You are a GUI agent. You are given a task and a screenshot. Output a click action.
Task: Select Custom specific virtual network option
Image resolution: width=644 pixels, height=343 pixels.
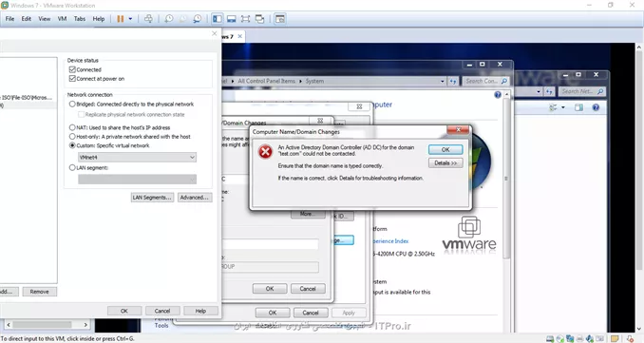point(72,145)
